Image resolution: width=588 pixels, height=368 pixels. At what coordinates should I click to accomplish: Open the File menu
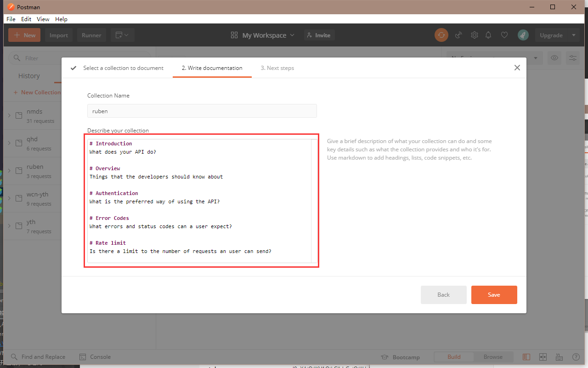(x=11, y=19)
